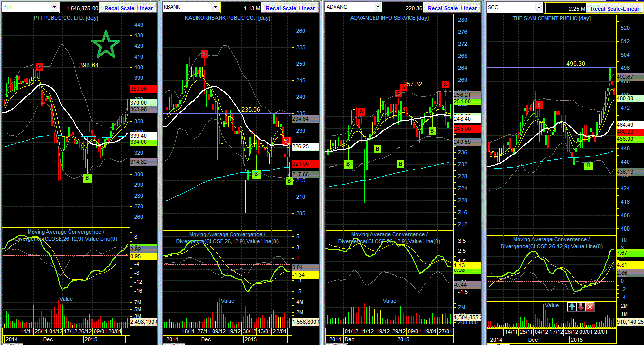Click the 339.40 price tag on PTT axis
The image size is (644, 345).
pos(144,136)
